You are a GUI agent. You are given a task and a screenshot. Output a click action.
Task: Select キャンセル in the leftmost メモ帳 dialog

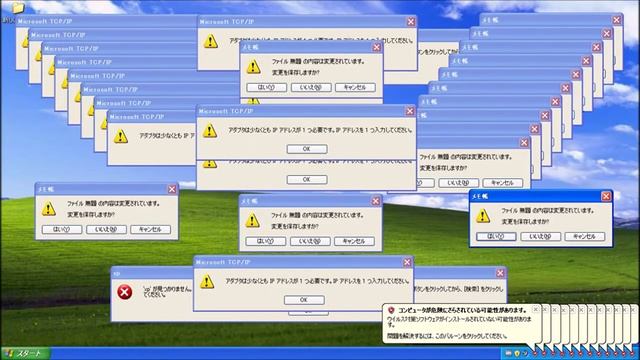click(151, 229)
